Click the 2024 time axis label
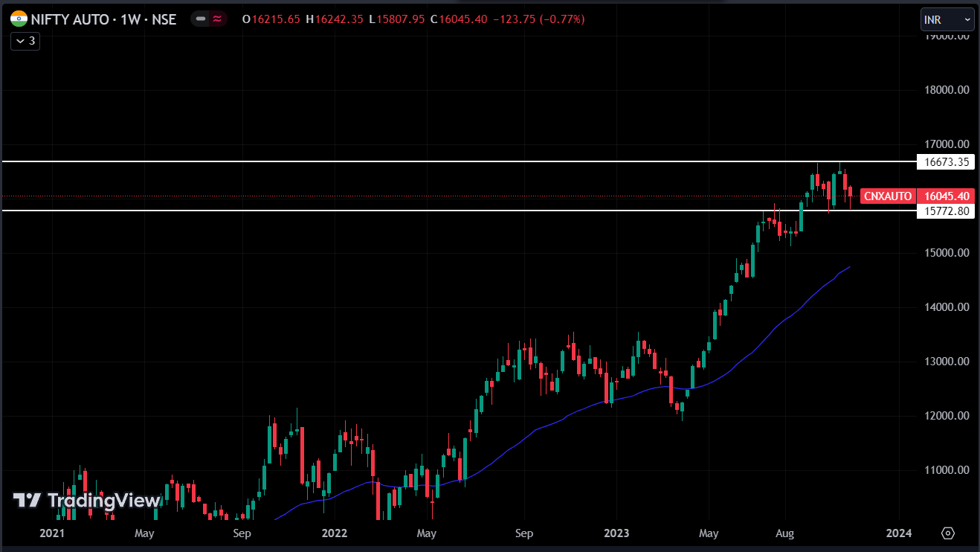 (899, 533)
